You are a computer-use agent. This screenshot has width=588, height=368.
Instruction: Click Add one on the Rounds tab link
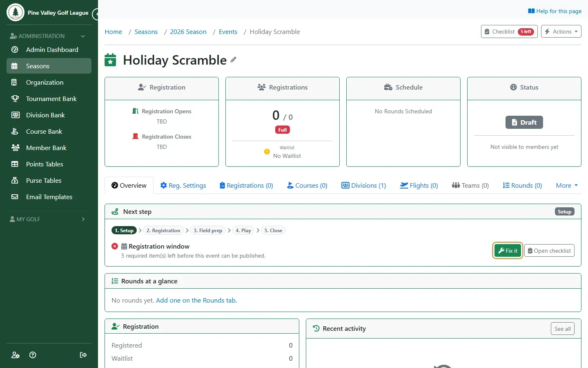(x=196, y=301)
